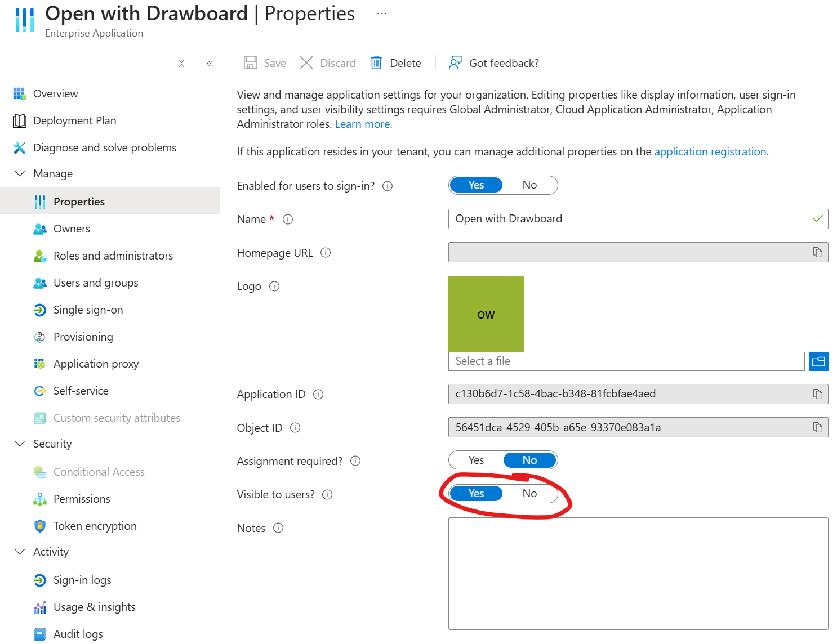This screenshot has height=644, width=837.
Task: Click the Overview grid icon in sidebar
Action: coord(20,93)
